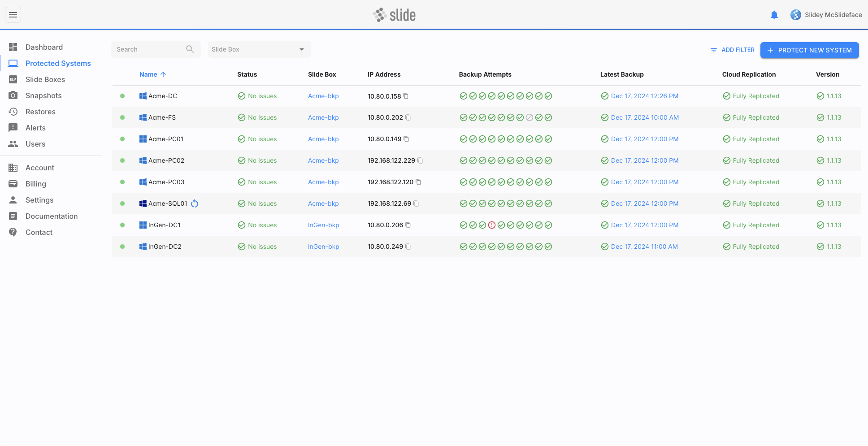
Task: Copy Acme-PC02 IP address icon
Action: [x=420, y=160]
